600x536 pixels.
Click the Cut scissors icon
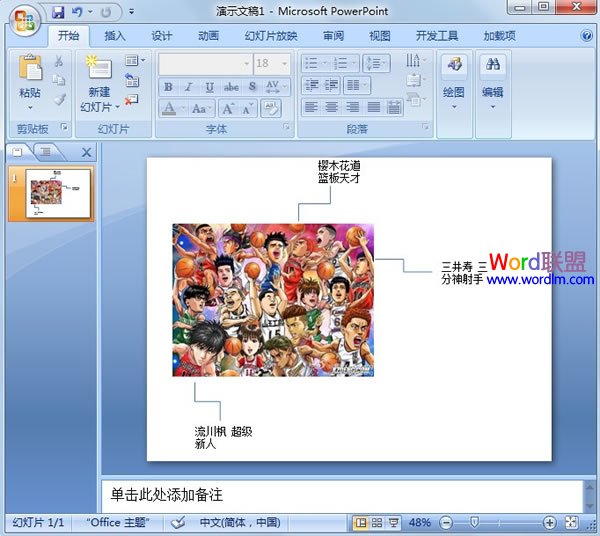click(59, 61)
